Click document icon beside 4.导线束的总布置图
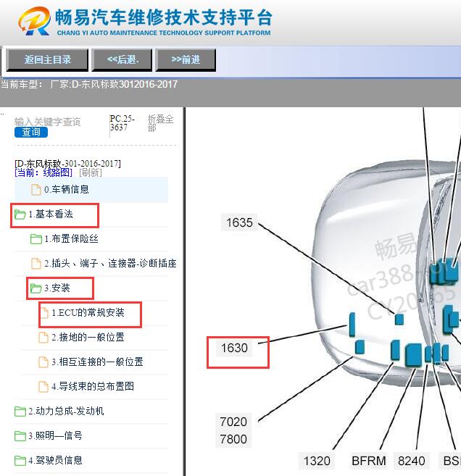This screenshot has width=461, height=476. [43, 386]
